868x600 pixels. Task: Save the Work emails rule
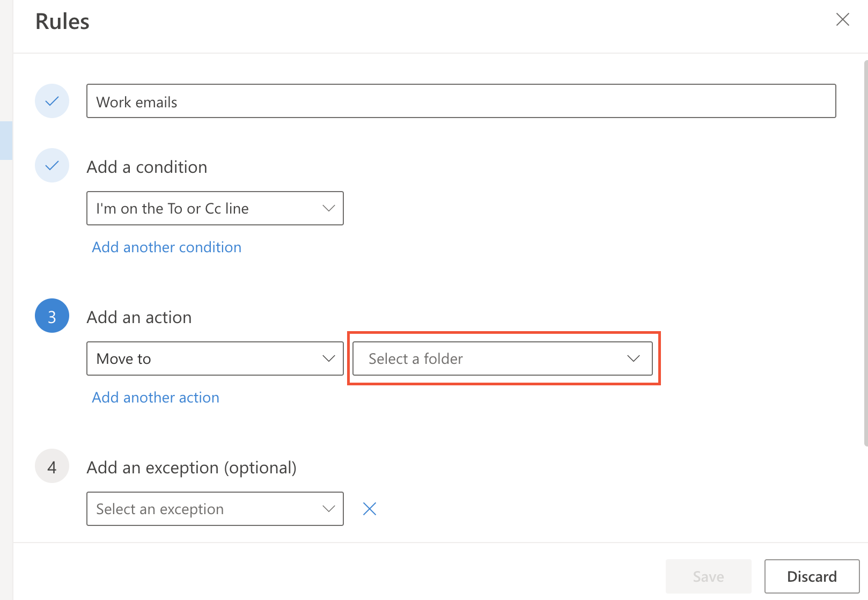tap(708, 576)
